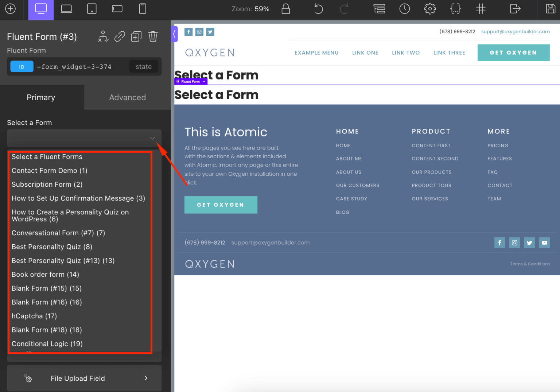Screen dimensions: 560x392
Task: Click the GET OXYGEN button in the header
Action: pyautogui.click(x=513, y=53)
